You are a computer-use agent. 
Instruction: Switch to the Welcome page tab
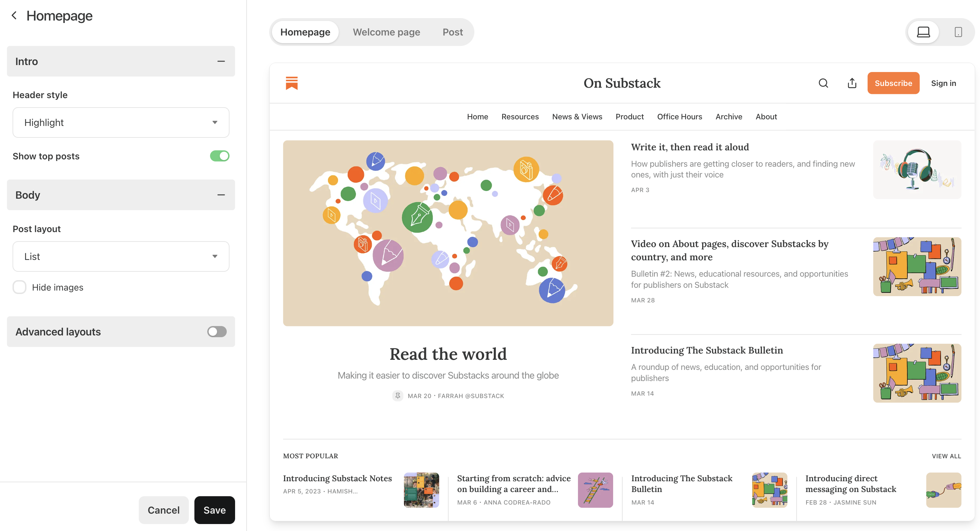pyautogui.click(x=386, y=31)
